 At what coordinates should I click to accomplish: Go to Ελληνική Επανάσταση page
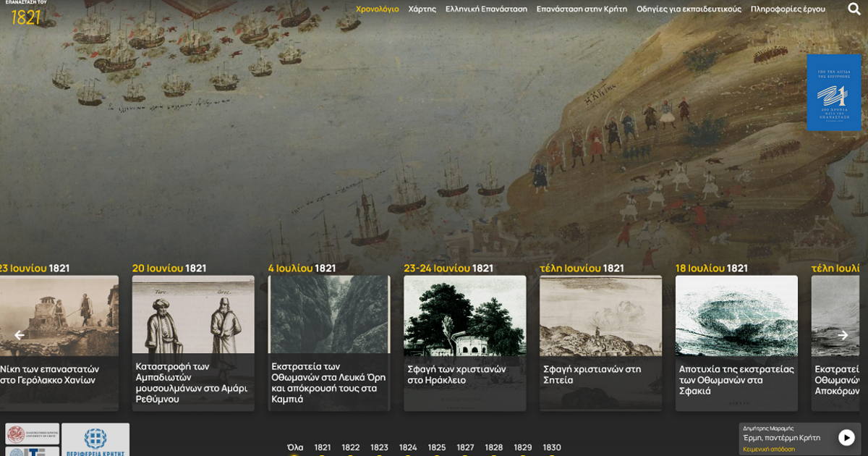486,9
